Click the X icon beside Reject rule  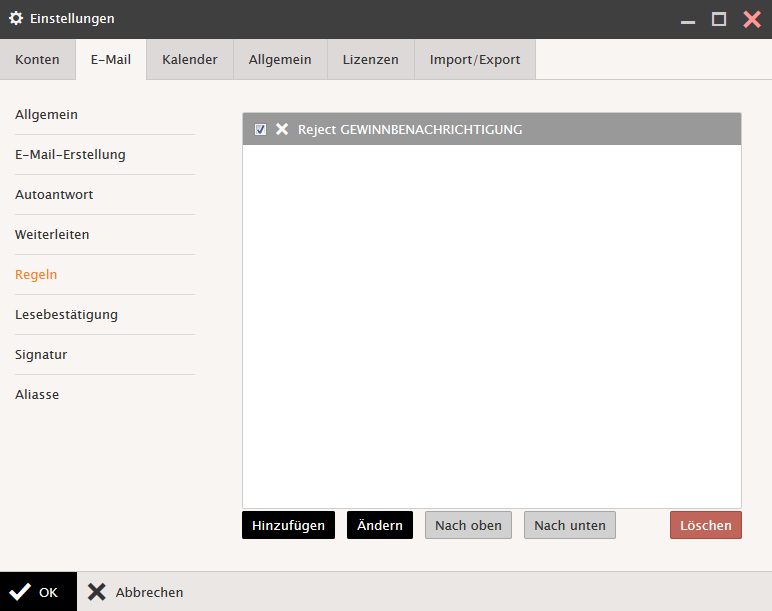282,129
